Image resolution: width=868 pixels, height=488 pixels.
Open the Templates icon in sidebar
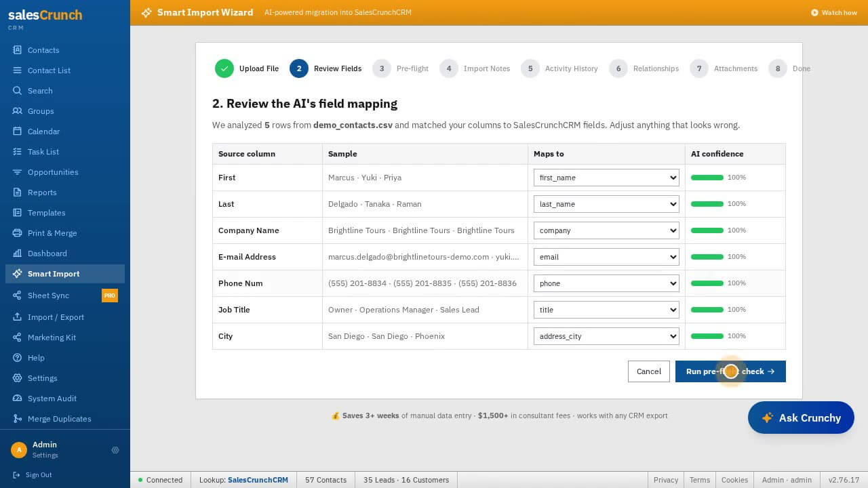[17, 213]
